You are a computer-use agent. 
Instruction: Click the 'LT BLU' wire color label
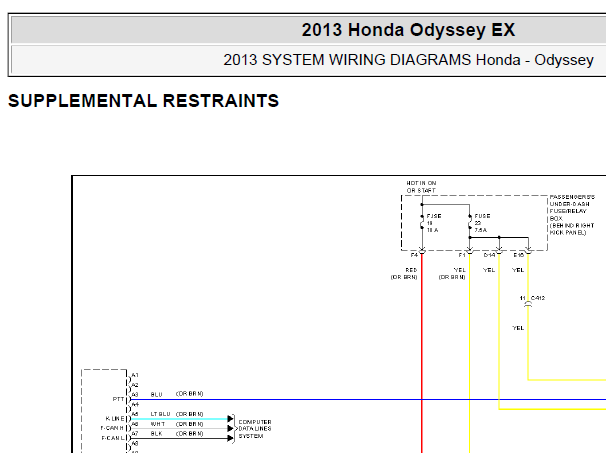(x=160, y=414)
